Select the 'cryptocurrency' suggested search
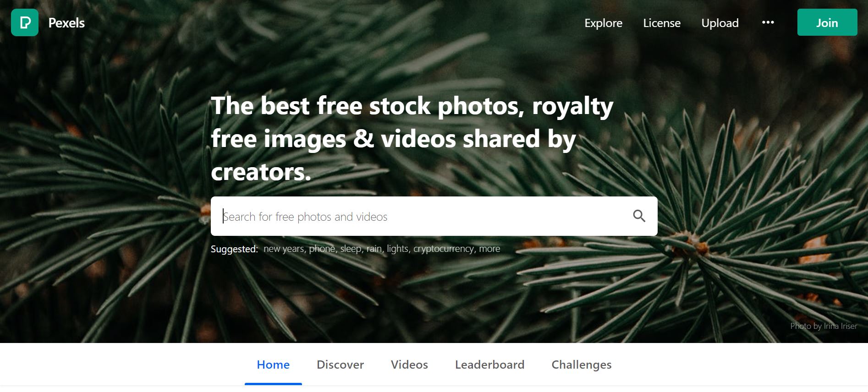The width and height of the screenshot is (868, 392). coord(444,249)
